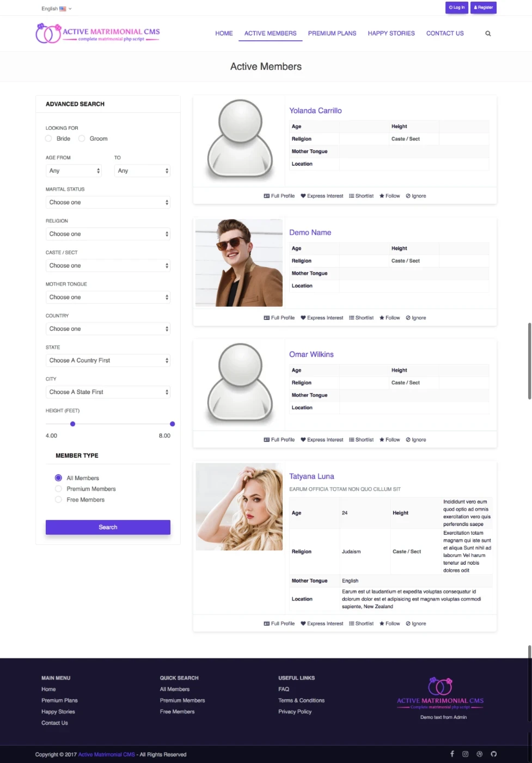Click the Register button
The height and width of the screenshot is (763, 532).
tap(483, 8)
